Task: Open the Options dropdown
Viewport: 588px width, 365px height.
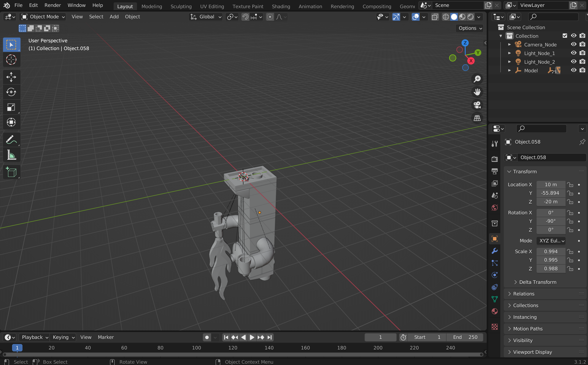Action: [470, 28]
